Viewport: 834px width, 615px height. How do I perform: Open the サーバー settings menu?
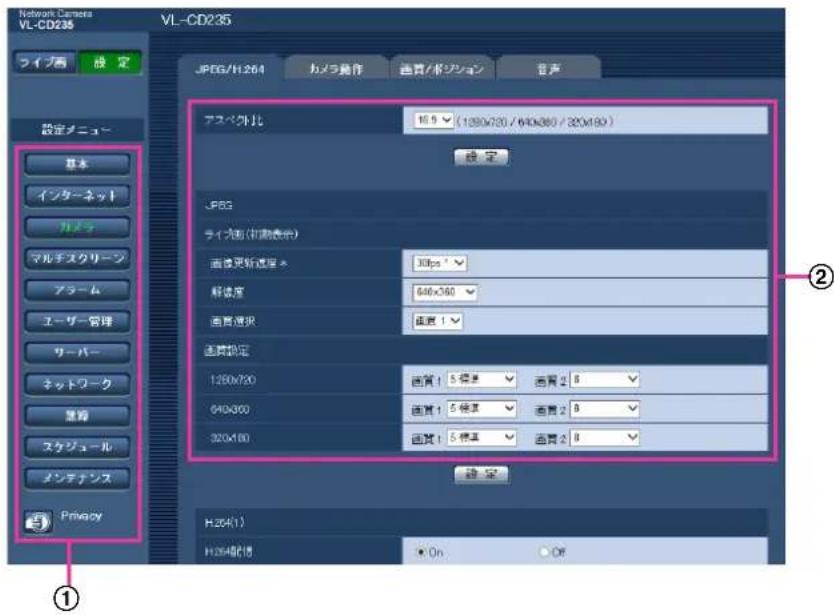(77, 353)
